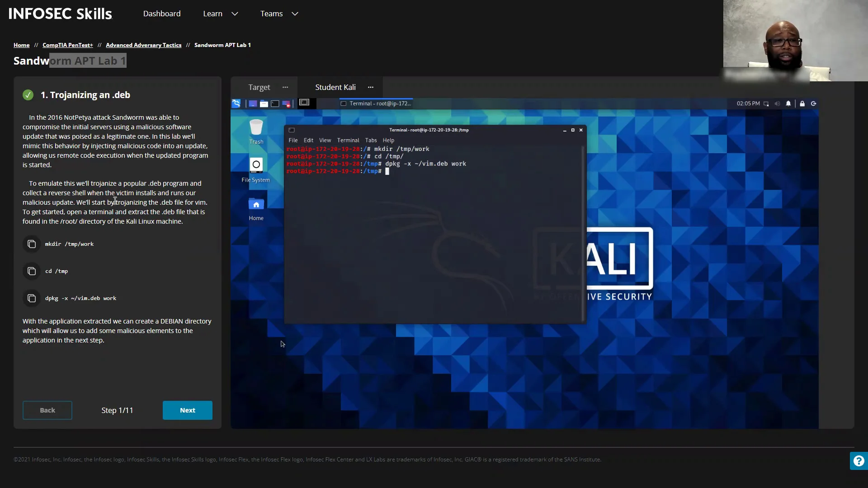Click the green step completed checkmark
This screenshot has width=868, height=488.
tap(28, 95)
